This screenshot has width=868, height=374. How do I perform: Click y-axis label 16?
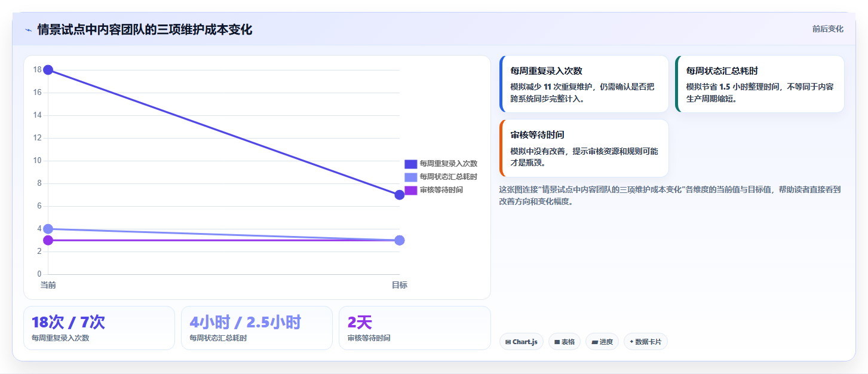coord(37,93)
